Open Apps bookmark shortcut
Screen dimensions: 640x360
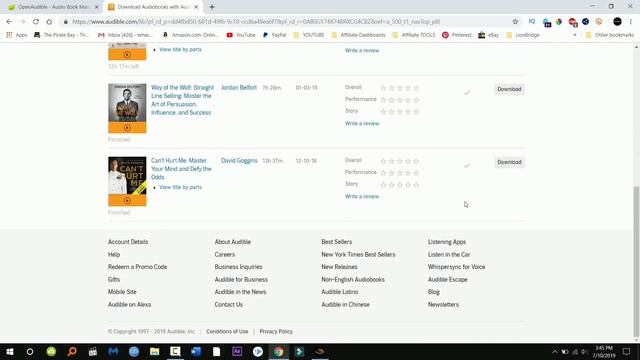tap(16, 35)
